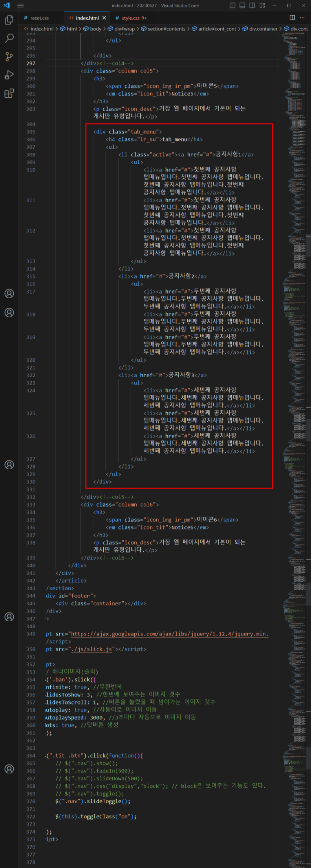This screenshot has width=311, height=868.
Task: Switch to the style.css tab
Action: [134, 18]
